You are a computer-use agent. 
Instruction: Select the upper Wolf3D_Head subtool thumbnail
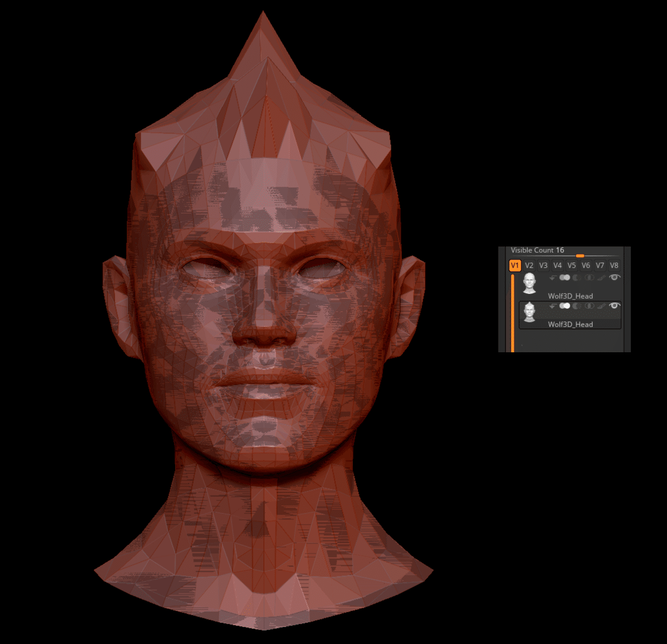(530, 283)
